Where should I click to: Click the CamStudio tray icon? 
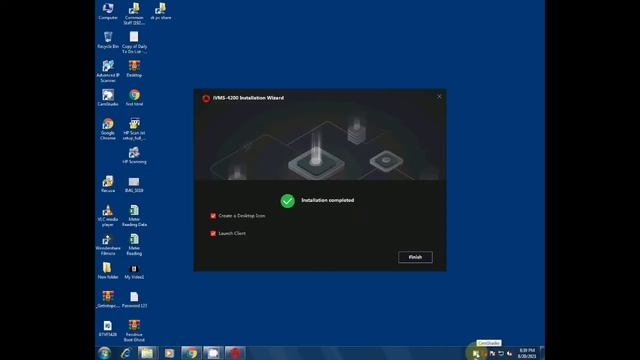tap(476, 354)
